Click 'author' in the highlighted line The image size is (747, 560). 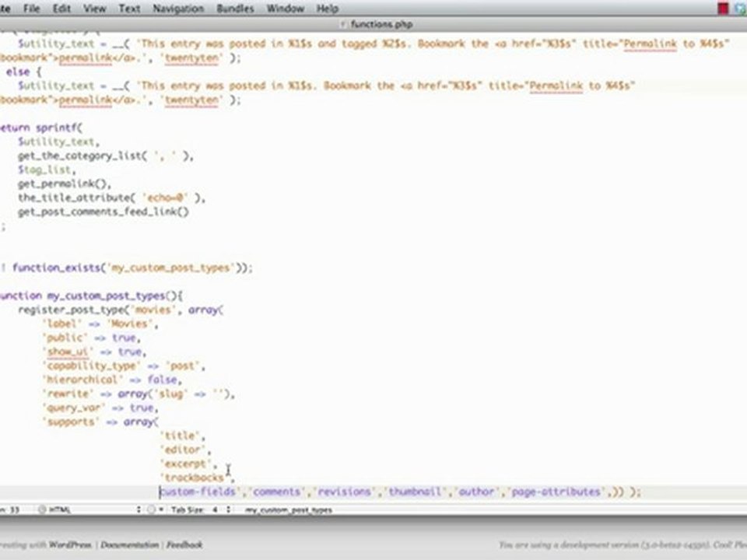pyautogui.click(x=476, y=492)
